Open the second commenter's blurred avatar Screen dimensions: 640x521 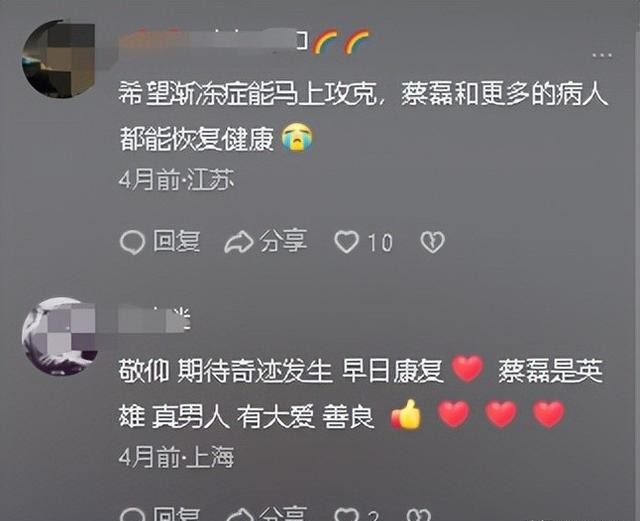coord(59,336)
